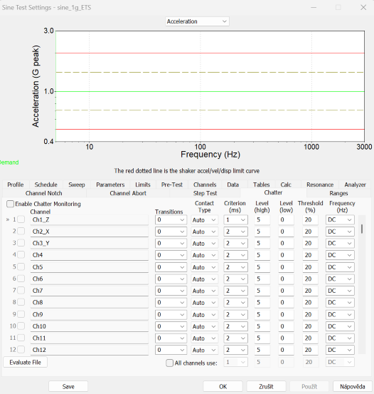The width and height of the screenshot is (374, 394).
Task: Edit the Ch5 channel name field
Action: 89,267
